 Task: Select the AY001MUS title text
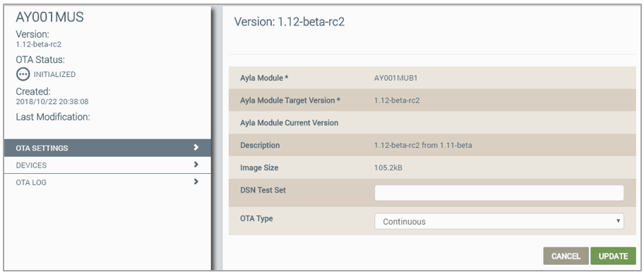(49, 17)
